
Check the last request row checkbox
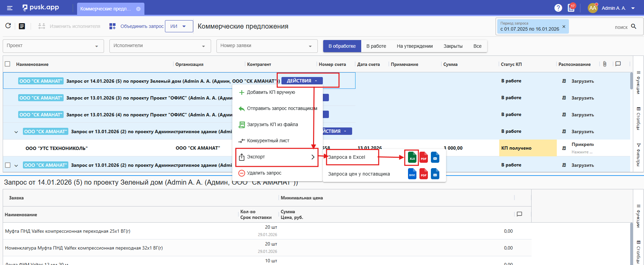pyautogui.click(x=8, y=165)
